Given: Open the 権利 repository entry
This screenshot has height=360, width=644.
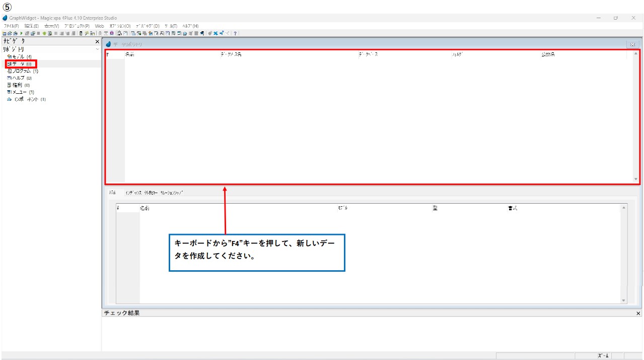Looking at the screenshot, I should pyautogui.click(x=19, y=85).
